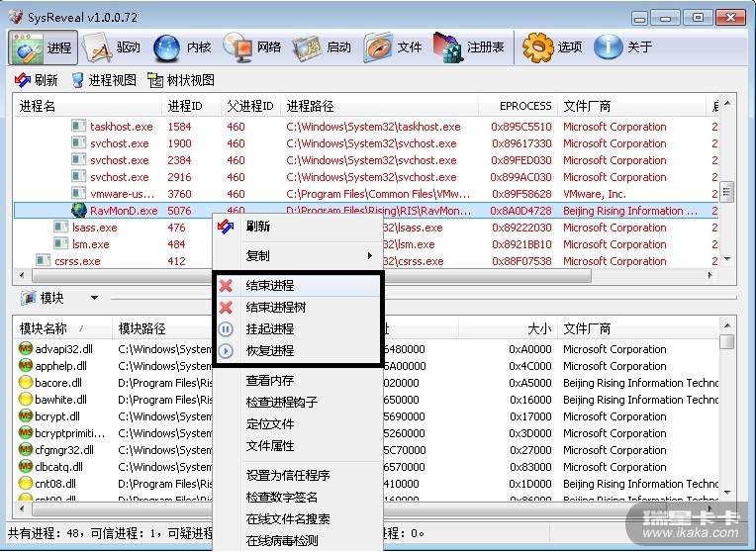Click the taskhost.exe process icon
The height and width of the screenshot is (552, 756).
(x=78, y=127)
